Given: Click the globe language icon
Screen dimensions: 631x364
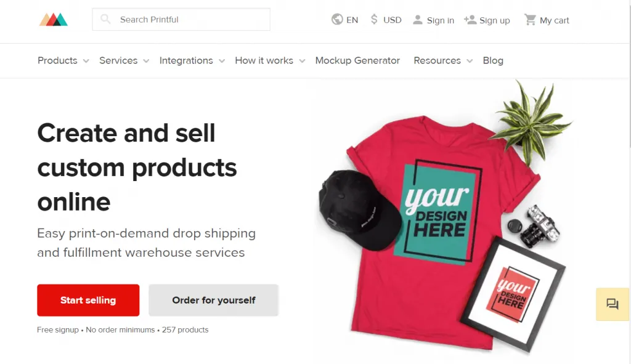Looking at the screenshot, I should (337, 19).
